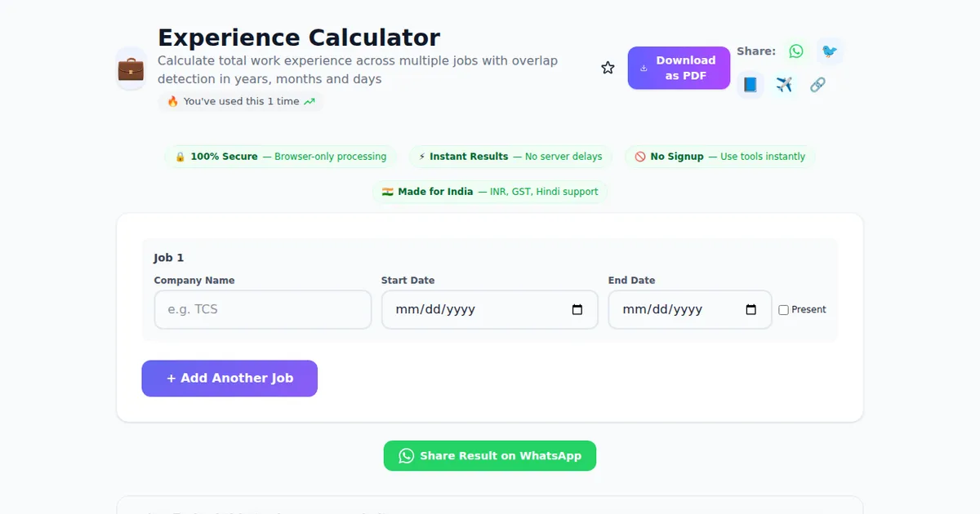980x514 pixels.
Task: Click the 100% Secure badge
Action: [281, 157]
